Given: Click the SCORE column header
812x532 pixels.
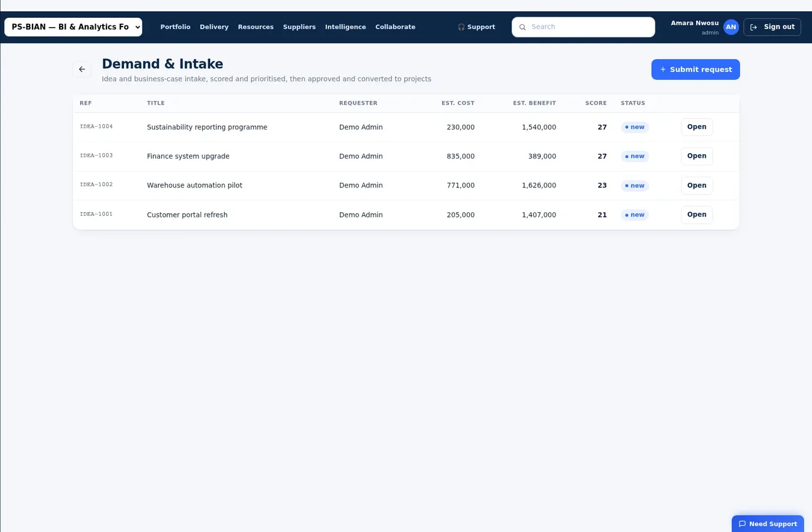Looking at the screenshot, I should click(596, 103).
